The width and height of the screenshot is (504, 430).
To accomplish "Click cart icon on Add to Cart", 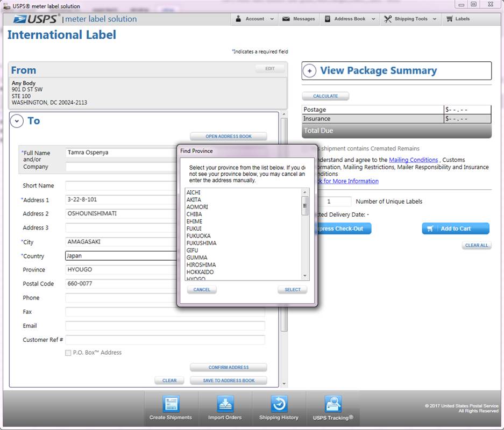I will [430, 228].
